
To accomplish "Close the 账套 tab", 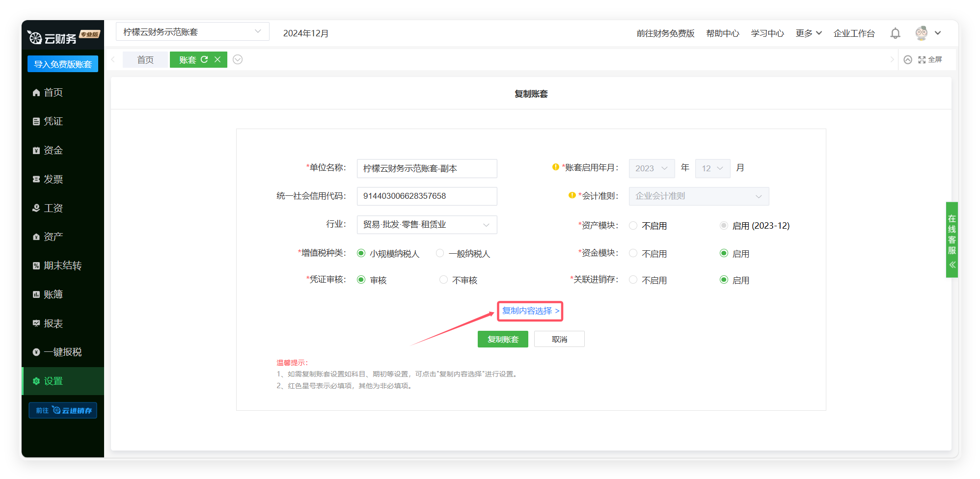I will 218,59.
